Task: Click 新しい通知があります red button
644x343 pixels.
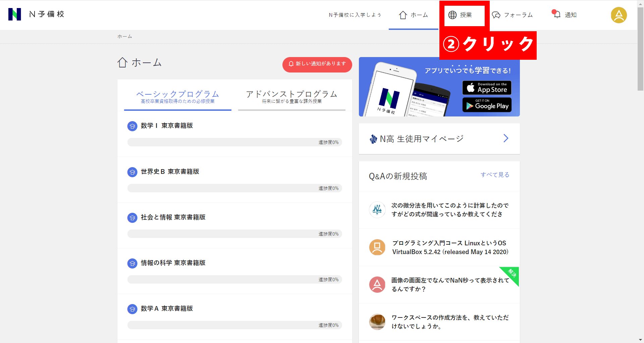Action: [x=317, y=64]
